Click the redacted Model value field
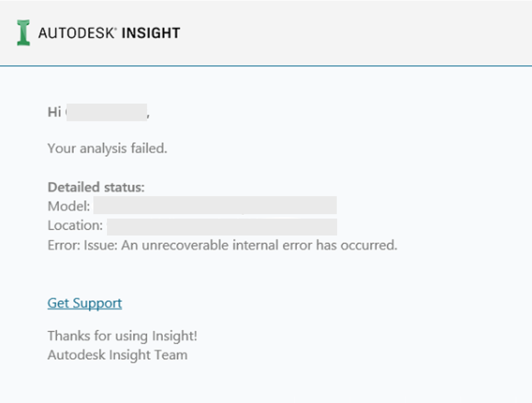Image resolution: width=532 pixels, height=403 pixels. click(215, 205)
